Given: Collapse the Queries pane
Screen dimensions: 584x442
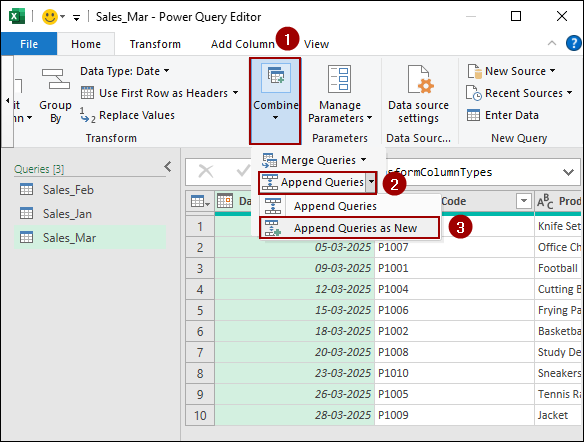Looking at the screenshot, I should (x=168, y=166).
